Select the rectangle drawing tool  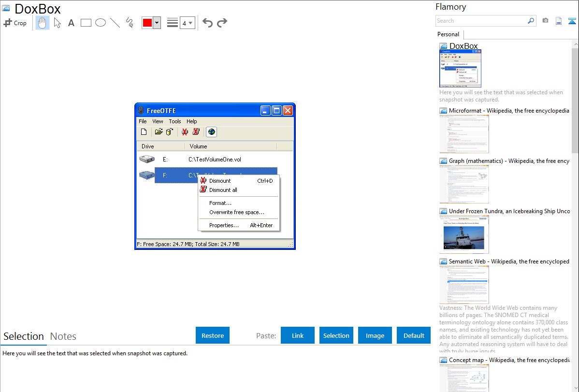(x=86, y=23)
